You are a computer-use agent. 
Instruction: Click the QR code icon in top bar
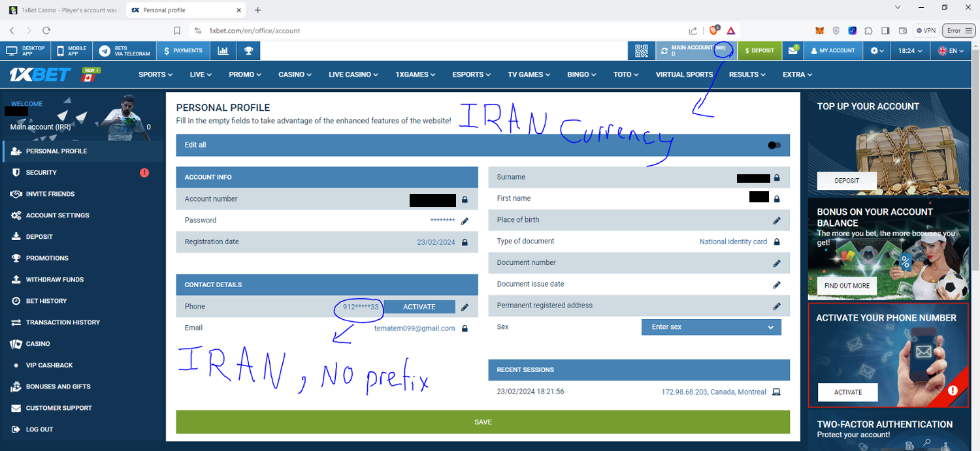coord(641,50)
